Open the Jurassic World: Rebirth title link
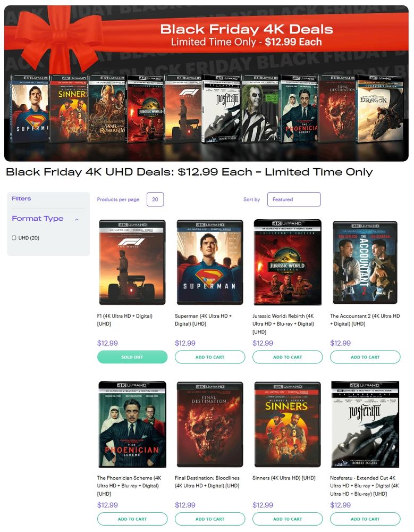The width and height of the screenshot is (414, 532). [x=283, y=323]
